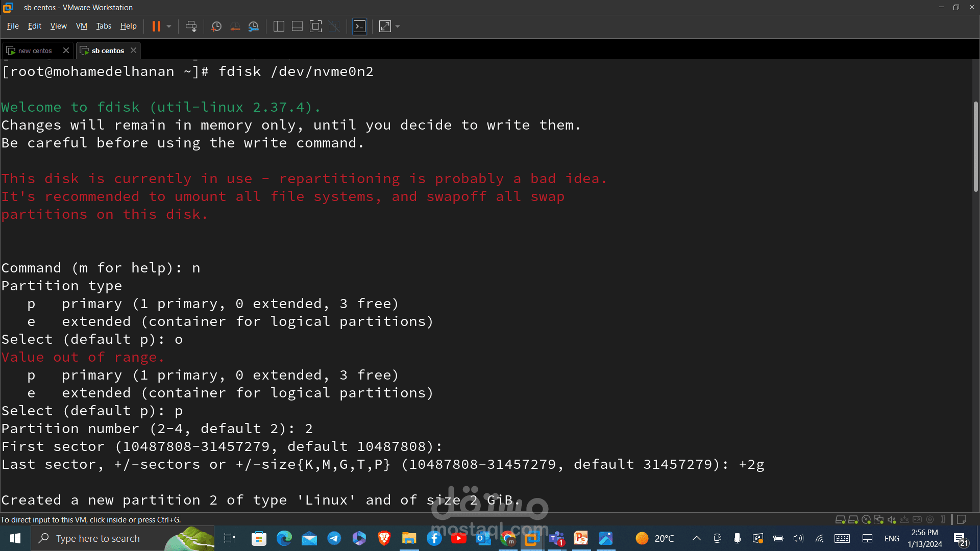980x551 pixels.
Task: Click the Unity mode icon
Action: click(334, 27)
